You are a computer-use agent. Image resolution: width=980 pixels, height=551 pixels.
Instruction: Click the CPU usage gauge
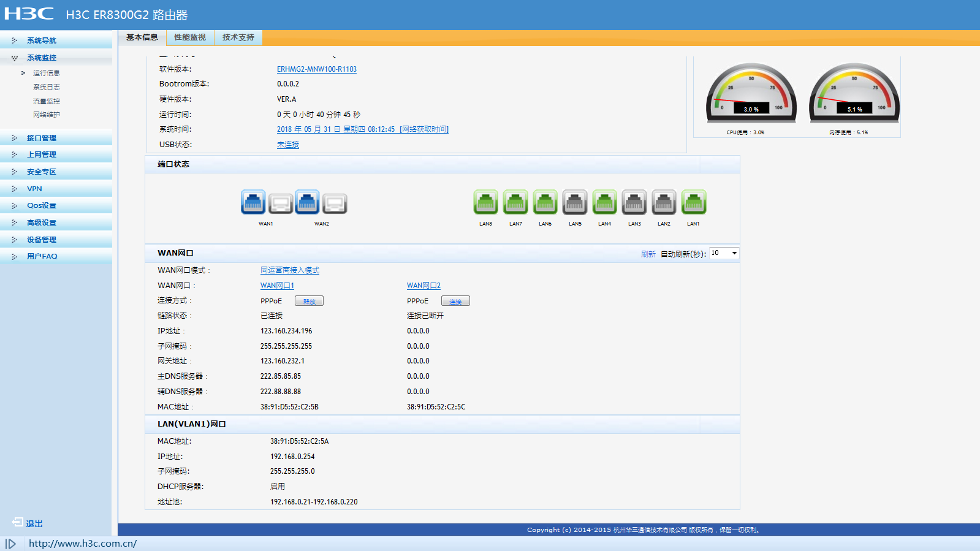[x=751, y=92]
